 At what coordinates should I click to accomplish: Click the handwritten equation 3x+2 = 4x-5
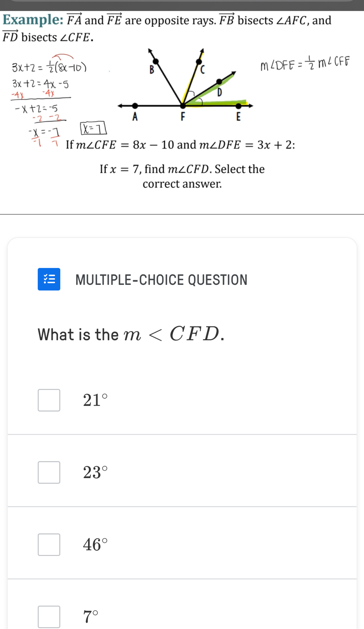(40, 83)
